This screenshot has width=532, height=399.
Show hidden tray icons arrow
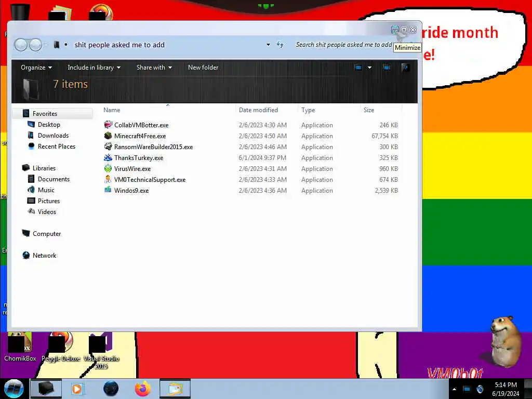pos(454,389)
